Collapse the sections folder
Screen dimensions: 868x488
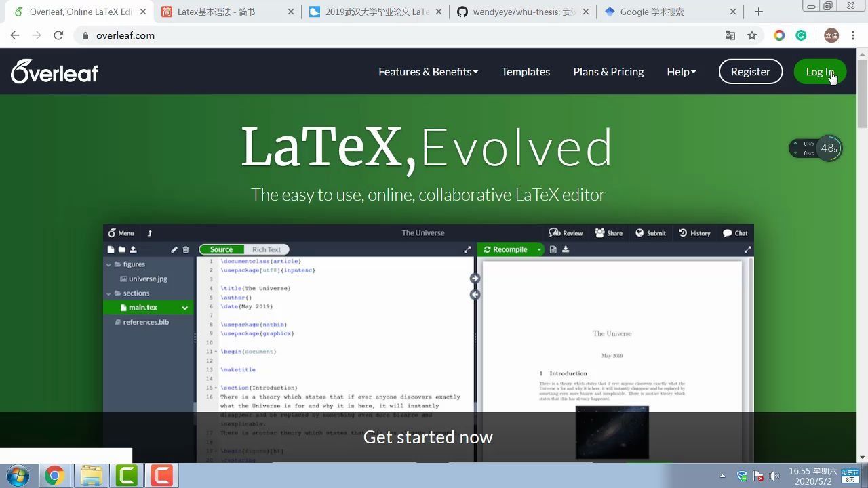(x=108, y=293)
